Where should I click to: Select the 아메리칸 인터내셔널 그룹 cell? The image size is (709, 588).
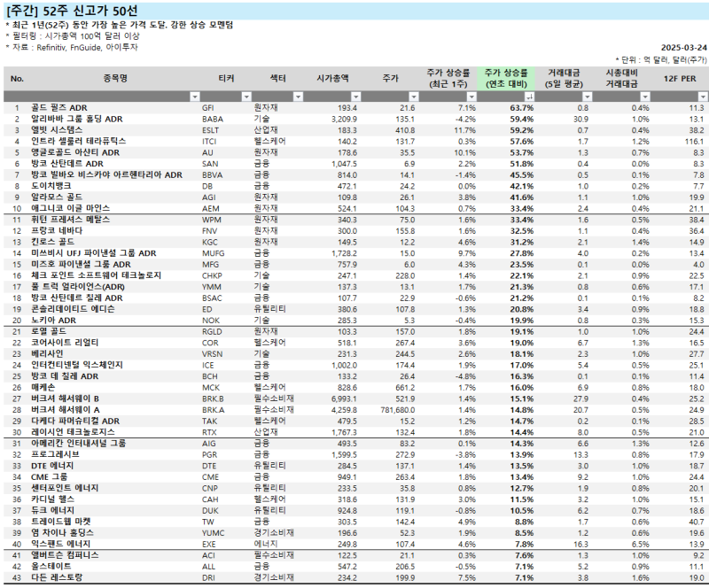[79, 444]
